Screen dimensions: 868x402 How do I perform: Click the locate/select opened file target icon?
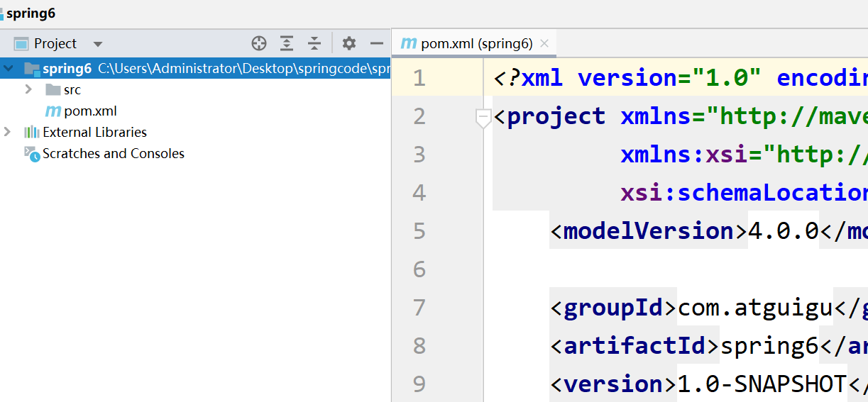point(259,43)
